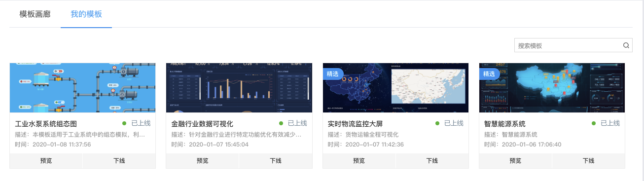Screen dimensions: 644x181
Task: Take 智慧能源系统 offline
Action: coord(588,161)
